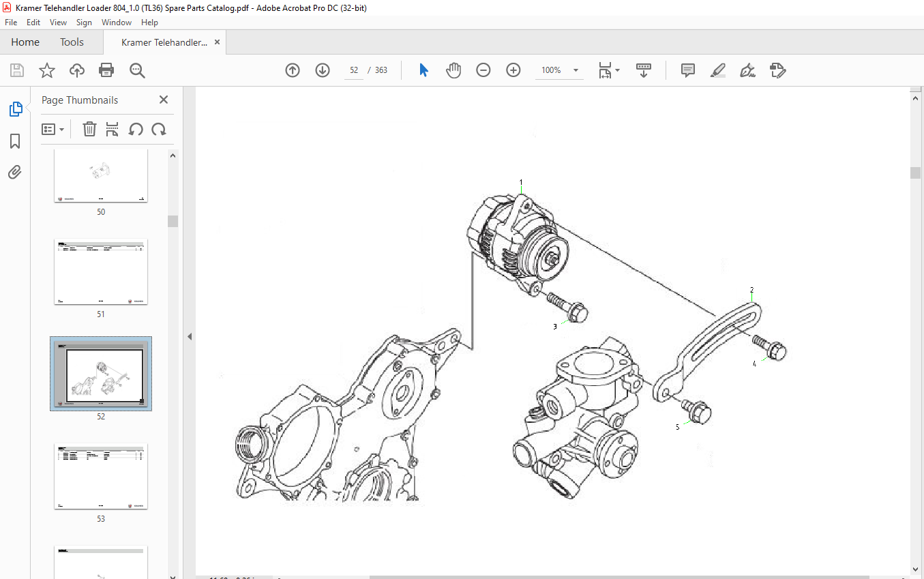Print the document
The width and height of the screenshot is (924, 579).
[x=106, y=70]
